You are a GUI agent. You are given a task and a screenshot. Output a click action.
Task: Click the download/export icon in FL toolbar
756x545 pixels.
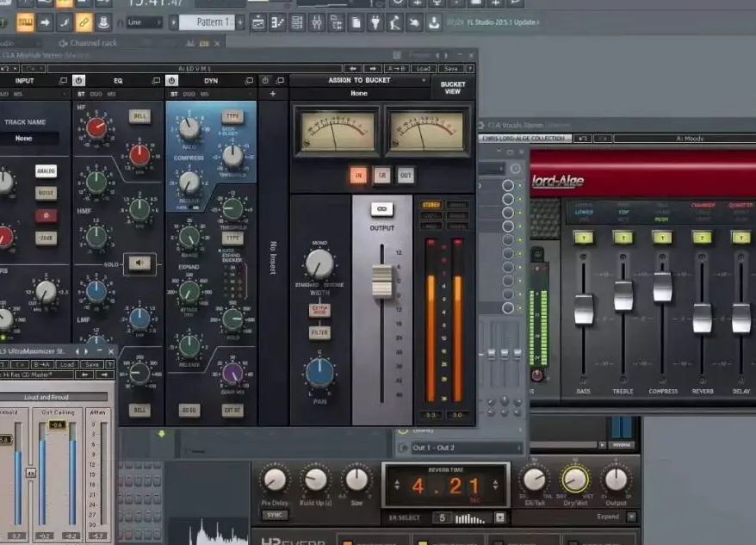pos(434,22)
